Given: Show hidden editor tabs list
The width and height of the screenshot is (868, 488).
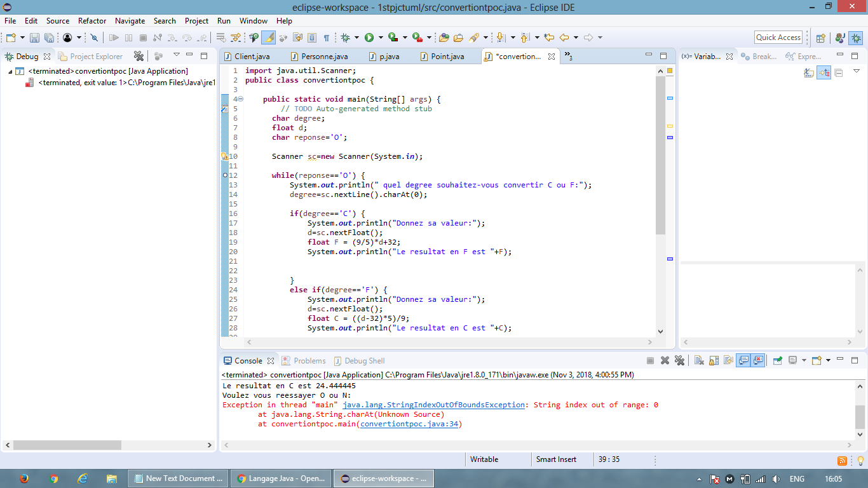Looking at the screenshot, I should point(568,56).
